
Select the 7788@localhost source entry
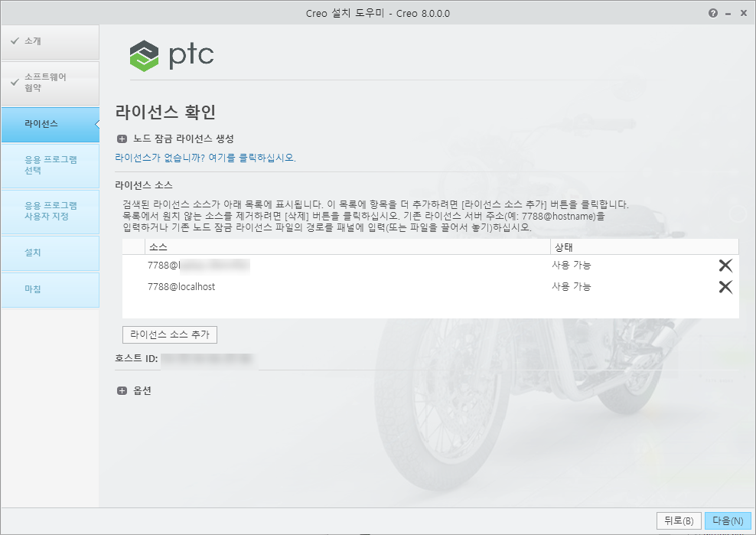tap(181, 286)
